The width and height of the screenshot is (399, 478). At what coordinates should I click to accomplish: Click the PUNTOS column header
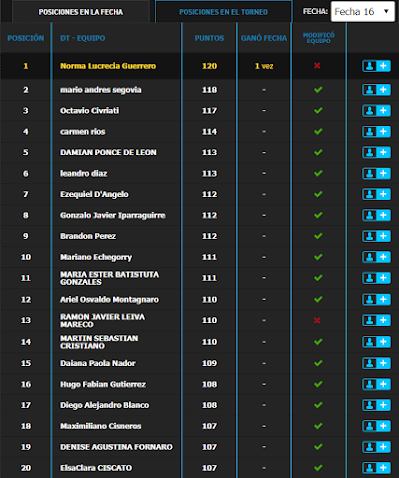coord(209,38)
